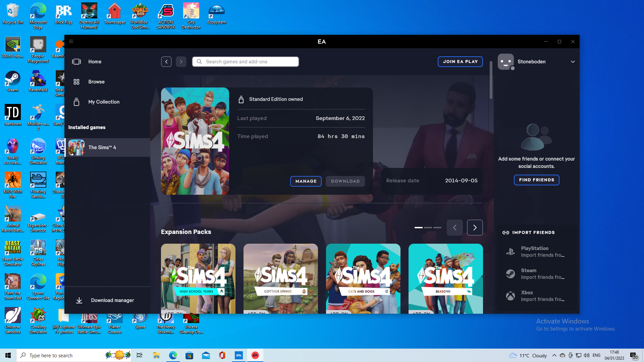Click the forward navigation arrow
This screenshot has height=362, width=644.
(181, 62)
